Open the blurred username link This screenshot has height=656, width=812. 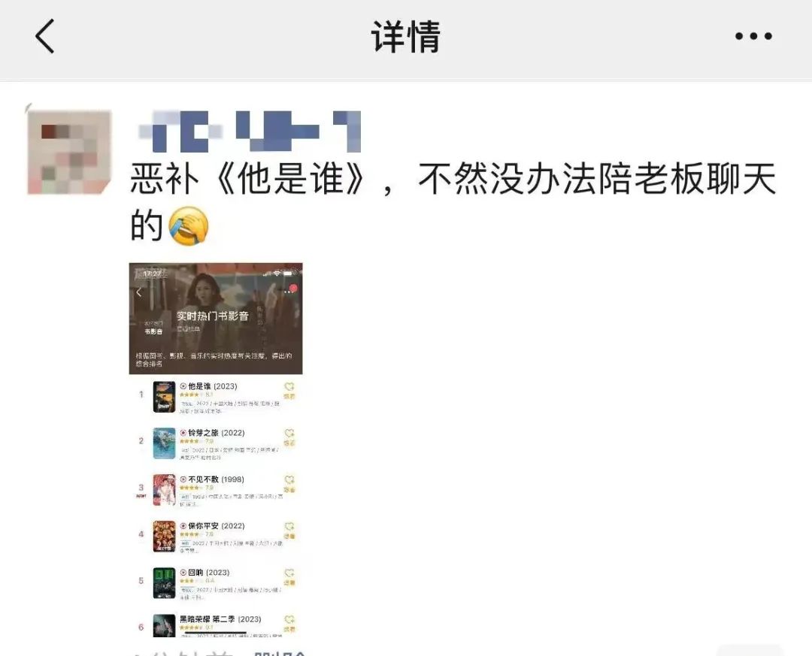[250, 131]
